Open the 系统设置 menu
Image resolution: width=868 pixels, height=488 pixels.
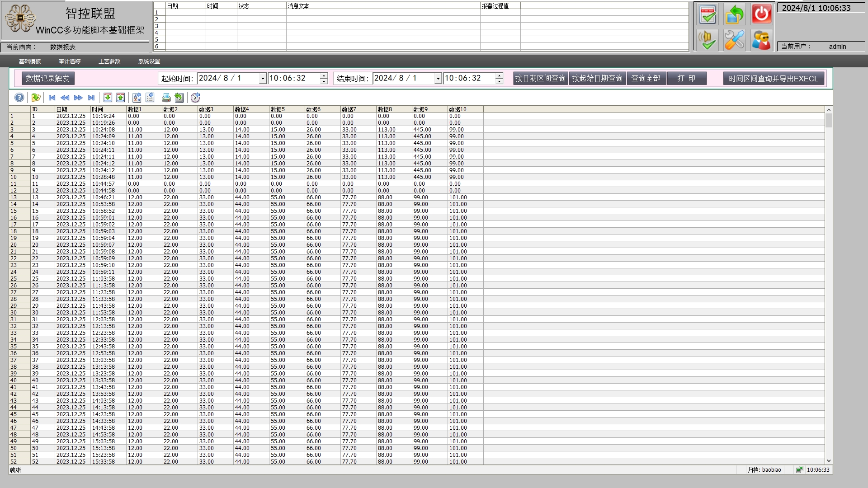coord(149,61)
